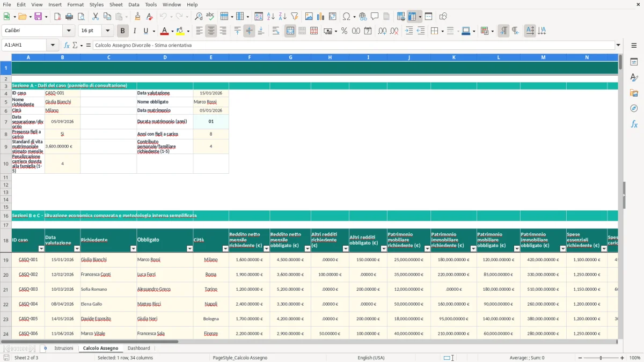Open the Sheet menu
Viewport: 644px width, 362px height.
click(116, 4)
